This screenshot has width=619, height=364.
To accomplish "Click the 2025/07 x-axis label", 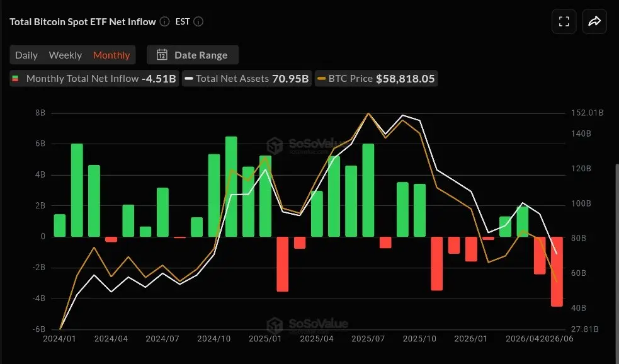I will pos(368,339).
